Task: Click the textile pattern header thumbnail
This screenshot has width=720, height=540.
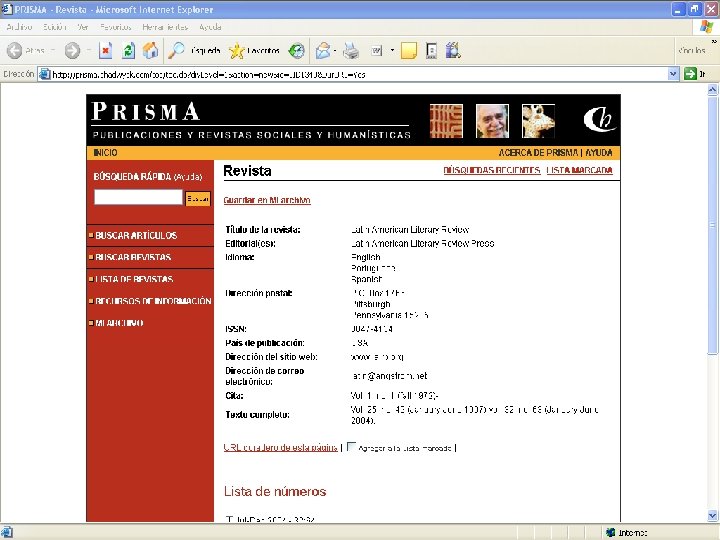Action: click(446, 121)
